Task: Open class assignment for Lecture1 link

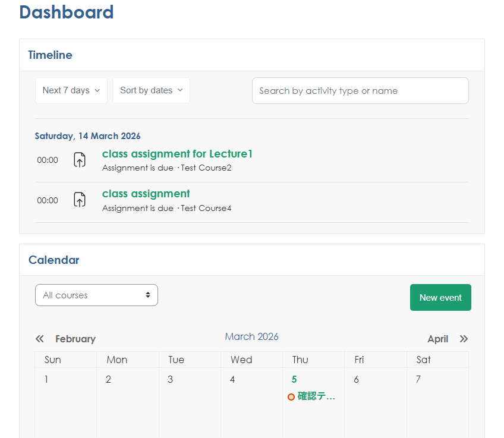Action: click(177, 154)
